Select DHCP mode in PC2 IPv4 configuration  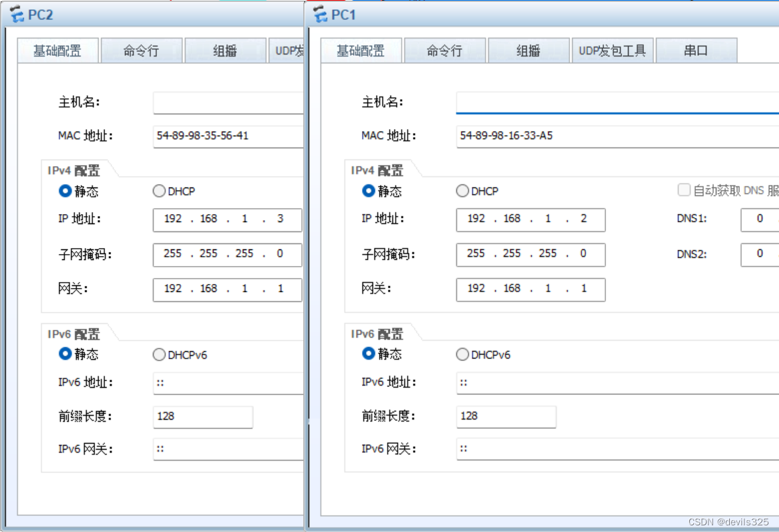[x=159, y=191]
